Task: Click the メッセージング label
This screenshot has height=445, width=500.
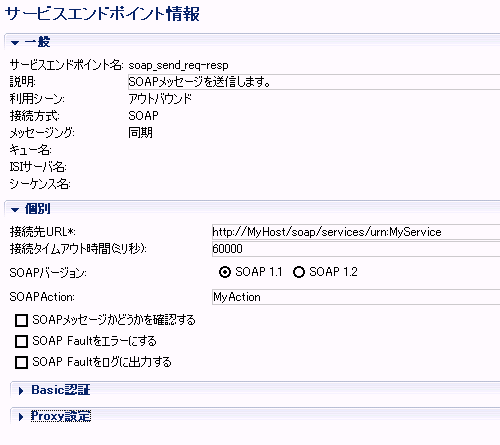Action: (42, 133)
